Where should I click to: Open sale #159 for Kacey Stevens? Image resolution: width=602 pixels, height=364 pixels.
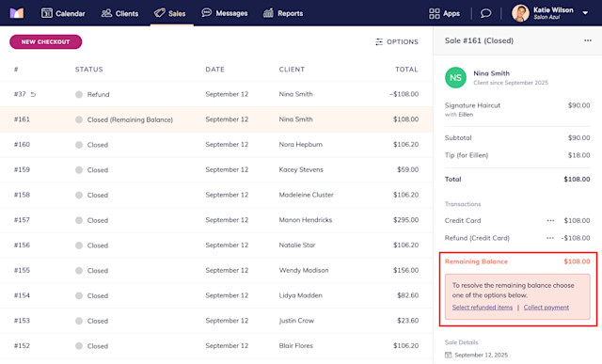point(216,169)
